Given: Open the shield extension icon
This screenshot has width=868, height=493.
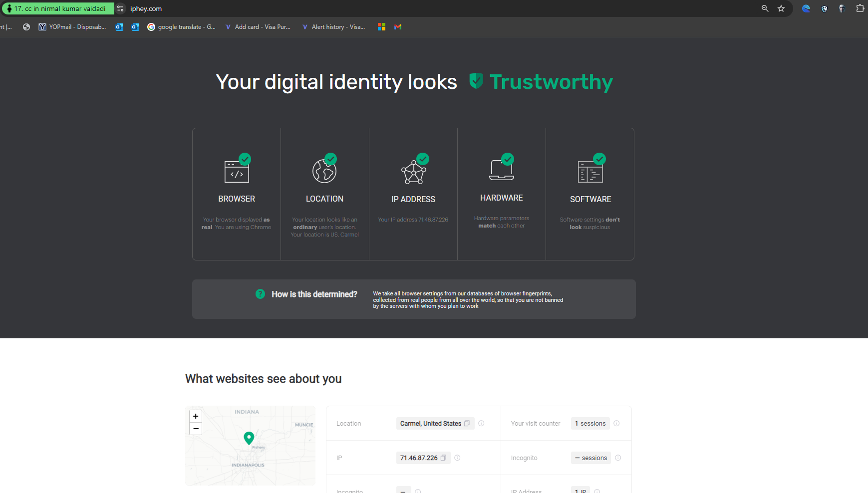Looking at the screenshot, I should point(824,8).
